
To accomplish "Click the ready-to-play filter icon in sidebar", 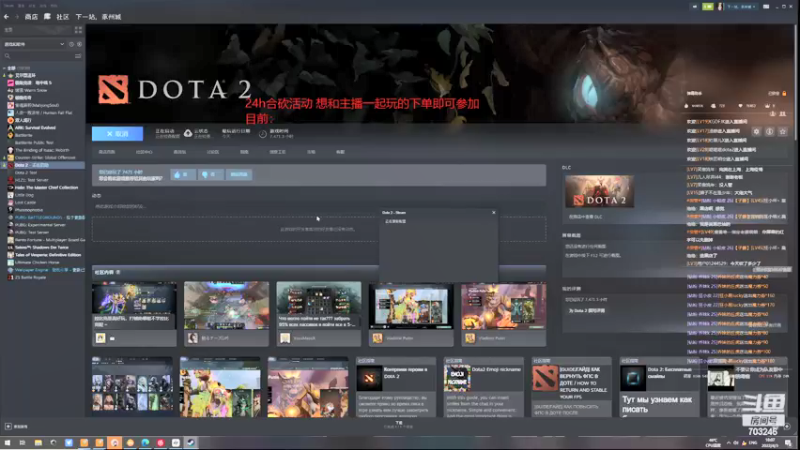I will (x=79, y=44).
